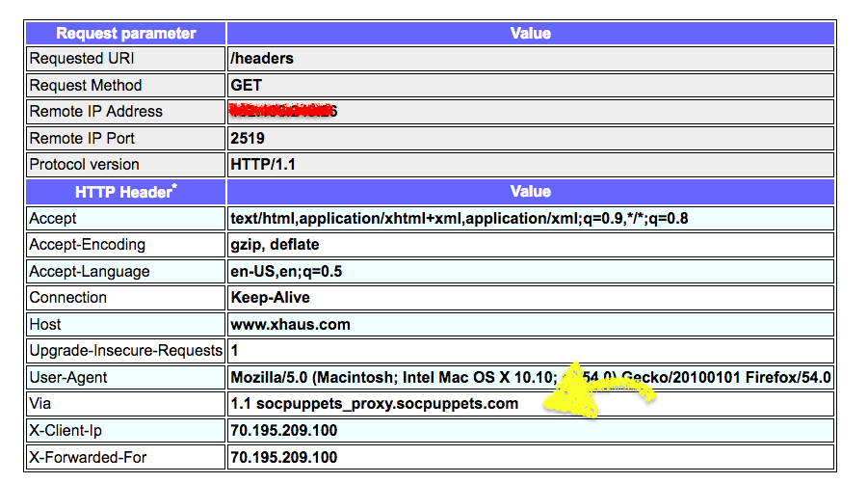The height and width of the screenshot is (483, 868).
Task: Select the 'Remote IP Address' label
Action: point(125,112)
